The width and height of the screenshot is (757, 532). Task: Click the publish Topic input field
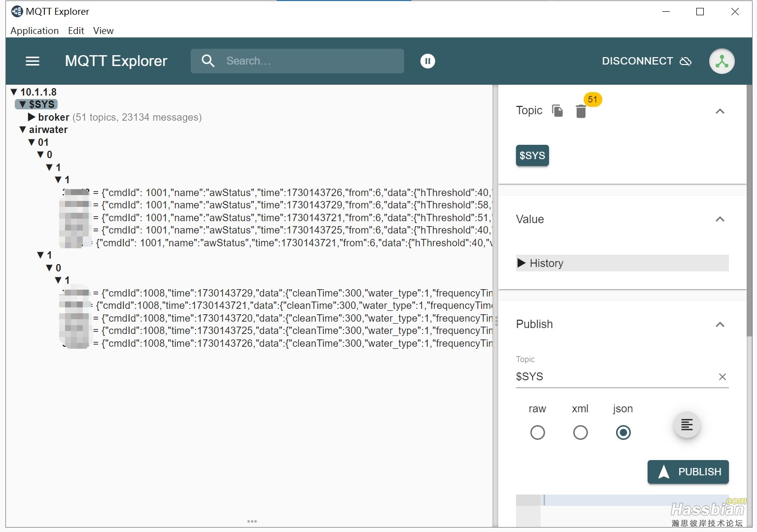(615, 377)
